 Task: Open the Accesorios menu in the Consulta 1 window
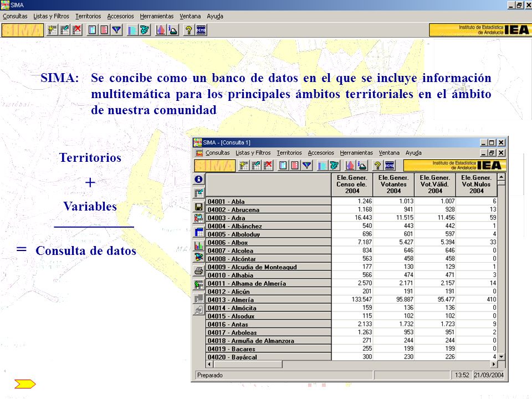tap(321, 153)
